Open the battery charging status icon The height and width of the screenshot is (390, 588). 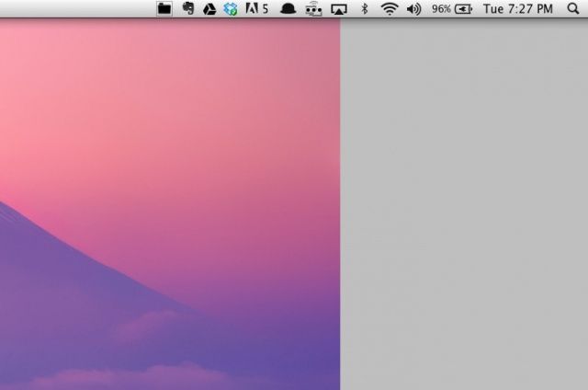click(x=463, y=8)
